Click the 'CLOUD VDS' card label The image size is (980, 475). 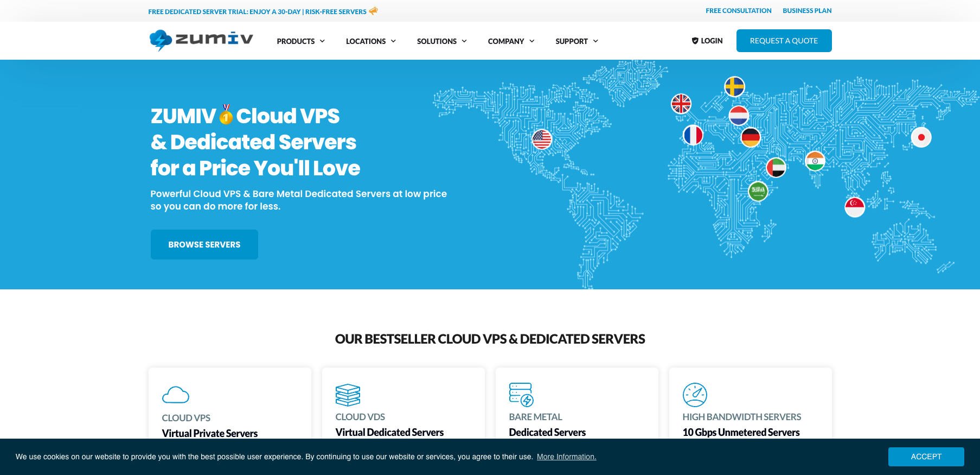point(360,417)
